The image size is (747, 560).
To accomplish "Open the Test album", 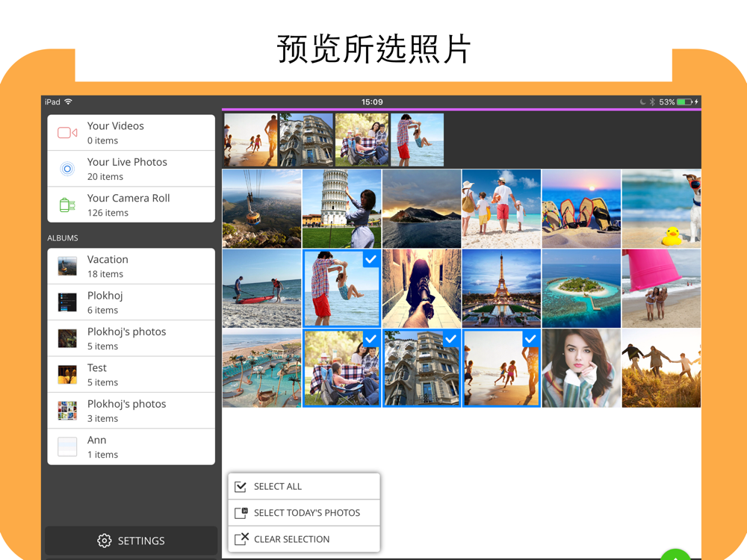I will (x=131, y=375).
